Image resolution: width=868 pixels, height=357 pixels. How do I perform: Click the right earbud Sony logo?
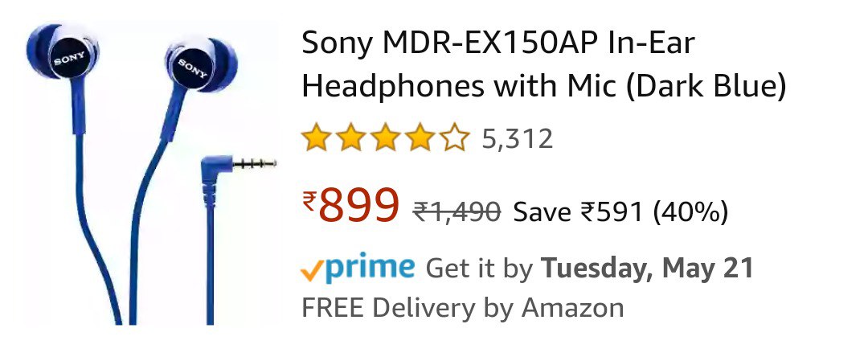click(x=193, y=68)
